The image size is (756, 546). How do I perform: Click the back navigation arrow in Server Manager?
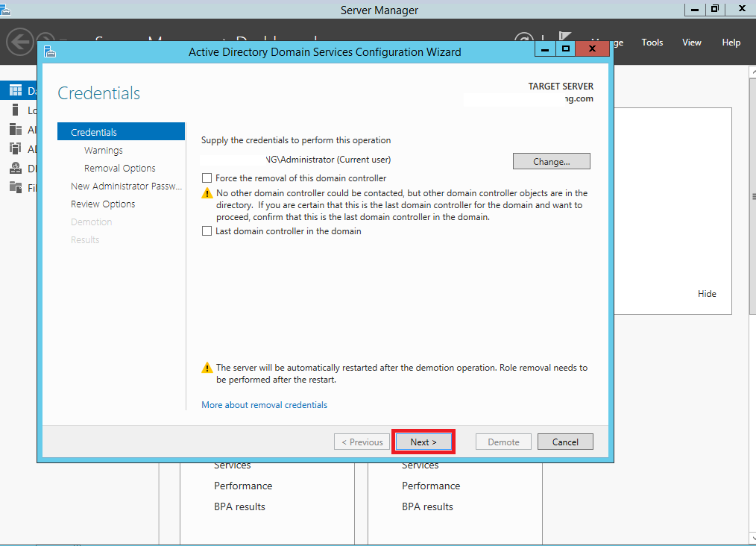coord(19,41)
